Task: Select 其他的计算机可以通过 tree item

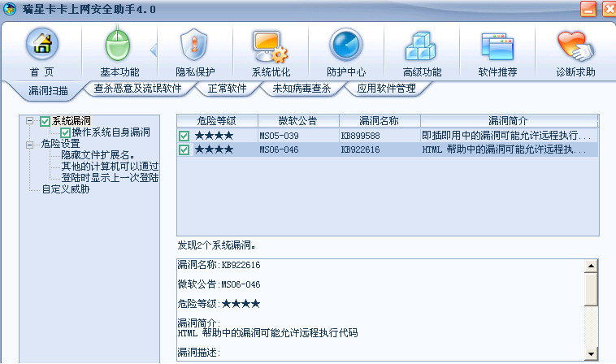Action: pyautogui.click(x=110, y=167)
